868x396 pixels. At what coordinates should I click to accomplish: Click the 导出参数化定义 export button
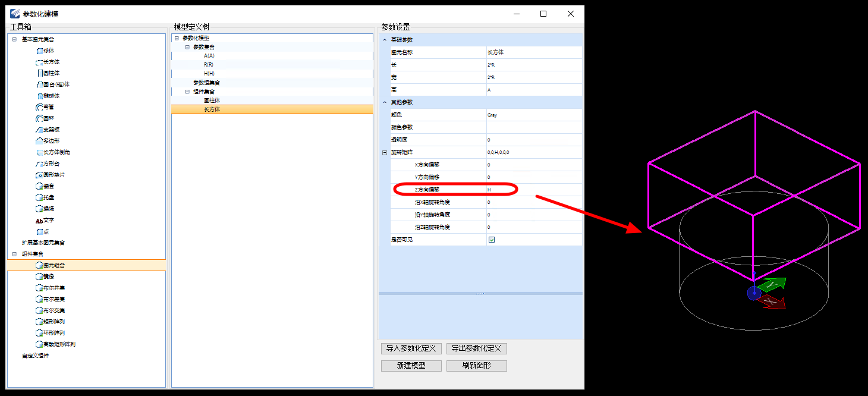[477, 348]
